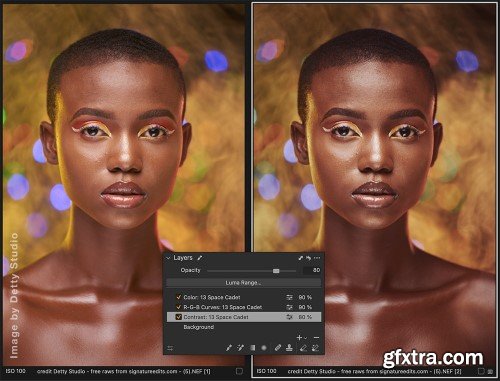Click the brush icon beside Layers title
This screenshot has height=381, width=500.
200,258
